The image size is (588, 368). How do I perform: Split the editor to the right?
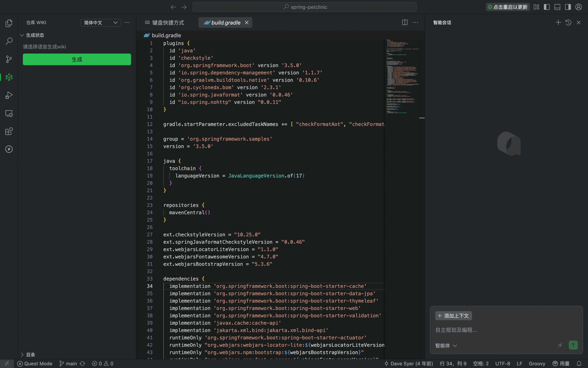point(405,22)
